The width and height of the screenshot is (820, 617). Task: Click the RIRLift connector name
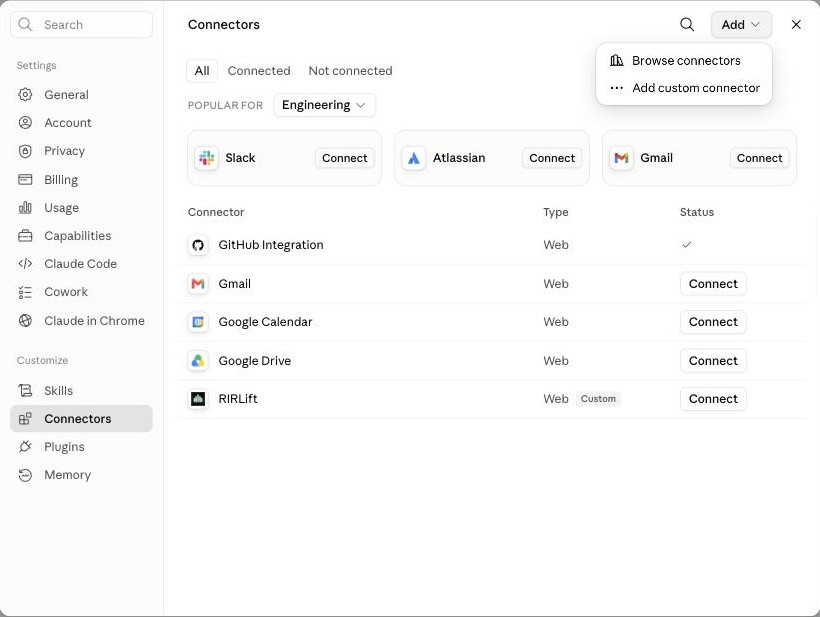[x=238, y=399]
